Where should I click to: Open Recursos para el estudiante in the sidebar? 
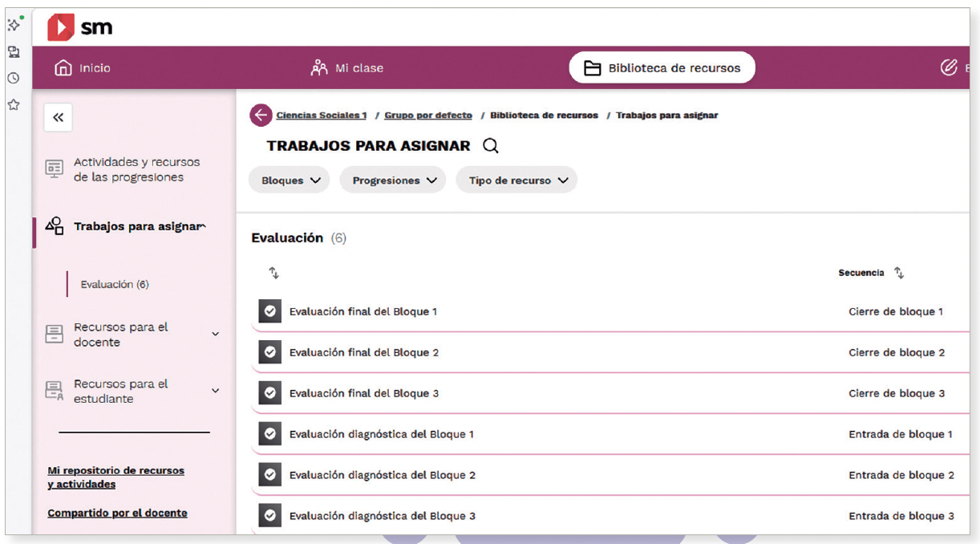[121, 392]
